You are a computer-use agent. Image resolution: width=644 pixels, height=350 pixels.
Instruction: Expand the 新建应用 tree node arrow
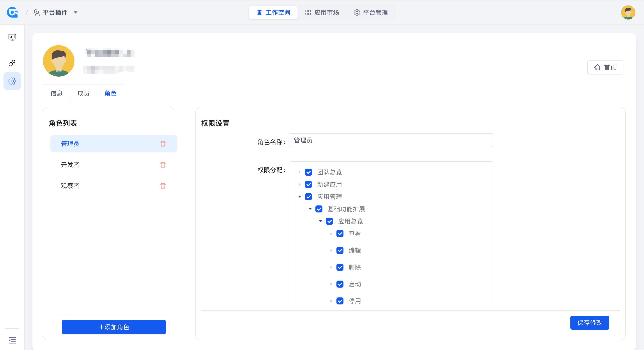point(299,184)
